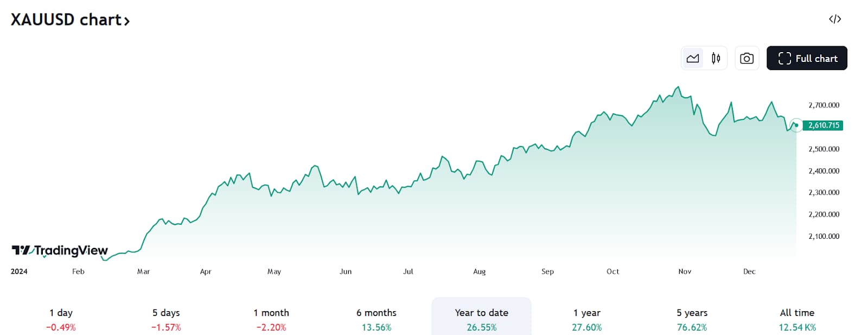This screenshot has height=335, width=868.
Task: Open the Full chart view
Action: point(807,58)
